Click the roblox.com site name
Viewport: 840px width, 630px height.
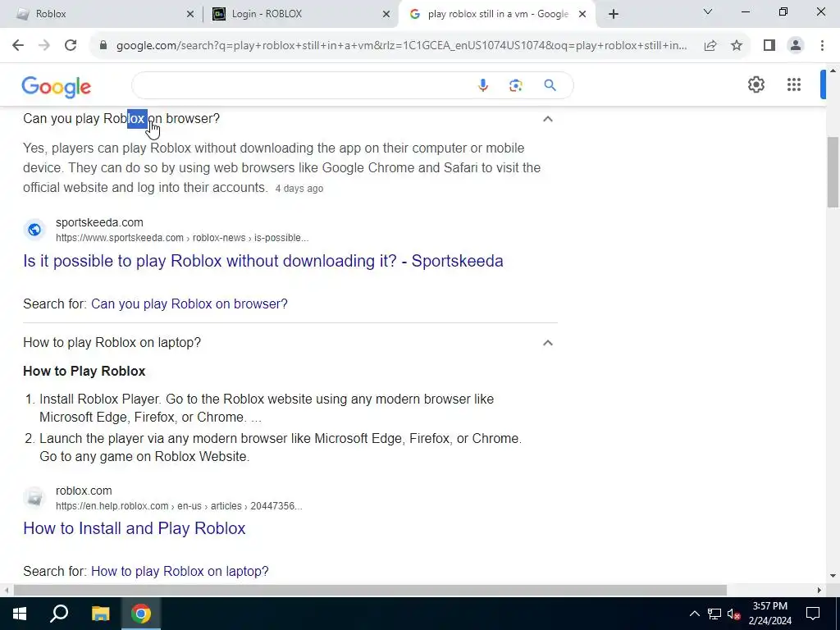coord(84,491)
